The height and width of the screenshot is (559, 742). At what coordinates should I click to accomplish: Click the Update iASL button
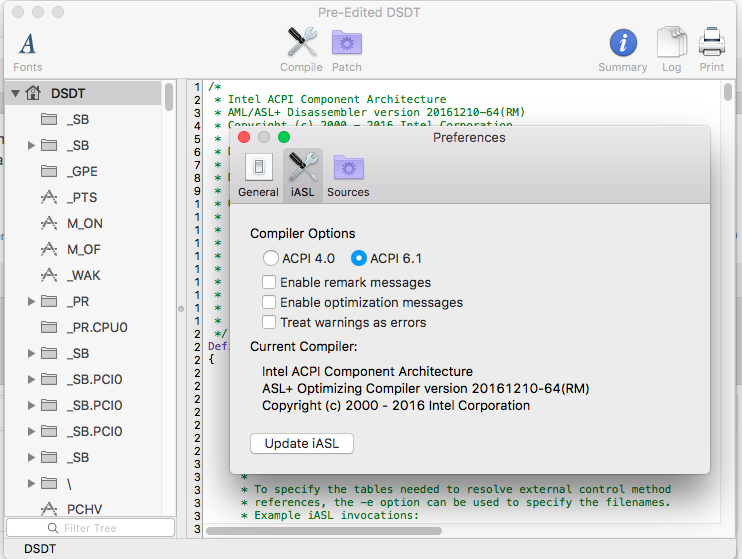[x=301, y=443]
